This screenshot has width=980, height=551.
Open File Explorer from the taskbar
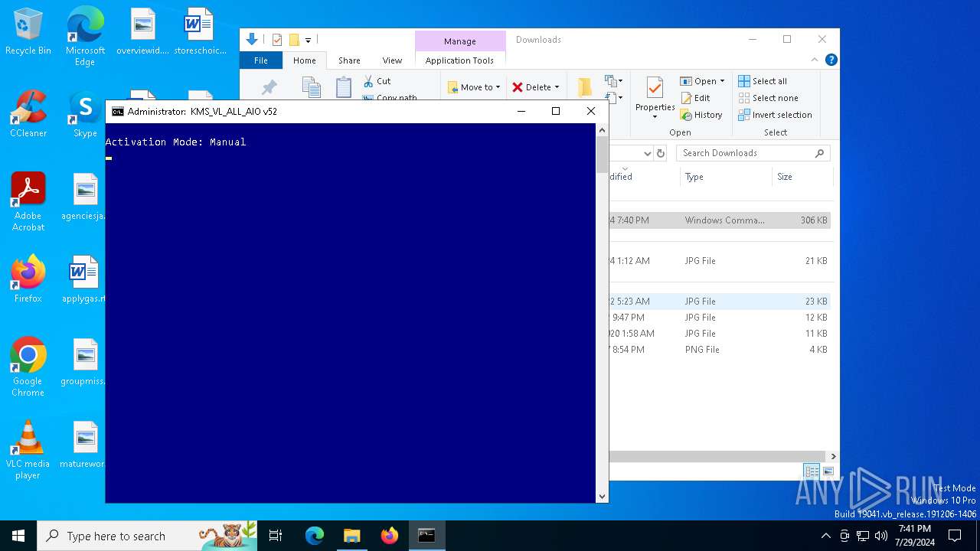(x=352, y=536)
